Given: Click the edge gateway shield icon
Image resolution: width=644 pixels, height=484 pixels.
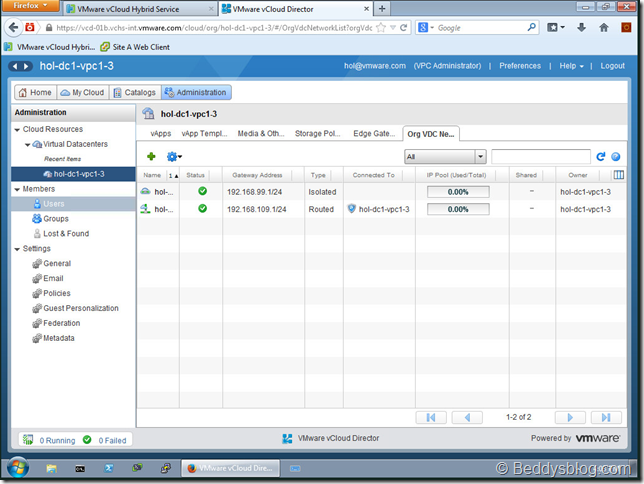Looking at the screenshot, I should 352,208.
